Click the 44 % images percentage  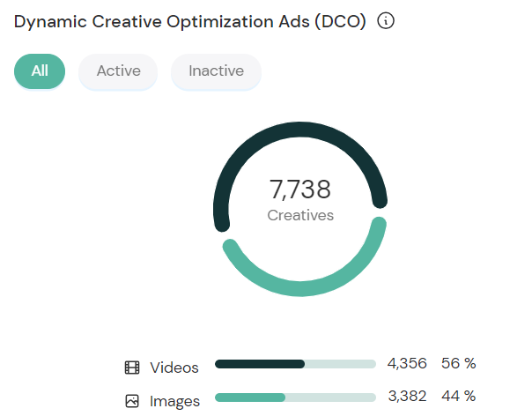[x=459, y=396]
